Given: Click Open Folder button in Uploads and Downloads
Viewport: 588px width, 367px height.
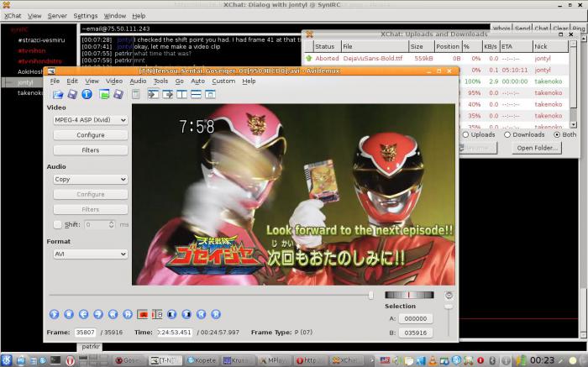Looking at the screenshot, I should (x=537, y=148).
